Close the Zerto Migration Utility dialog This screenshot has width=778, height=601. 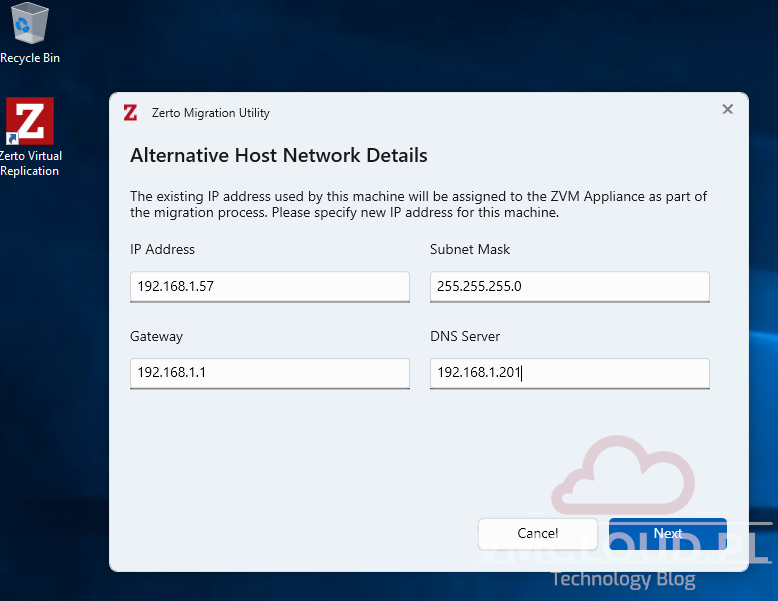(727, 110)
